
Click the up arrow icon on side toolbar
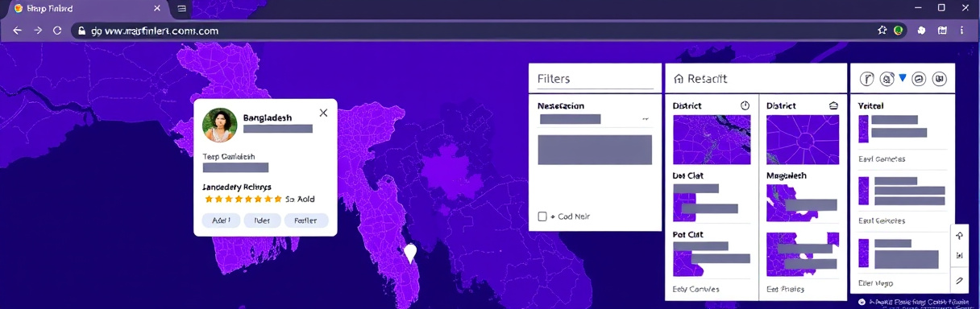click(960, 236)
